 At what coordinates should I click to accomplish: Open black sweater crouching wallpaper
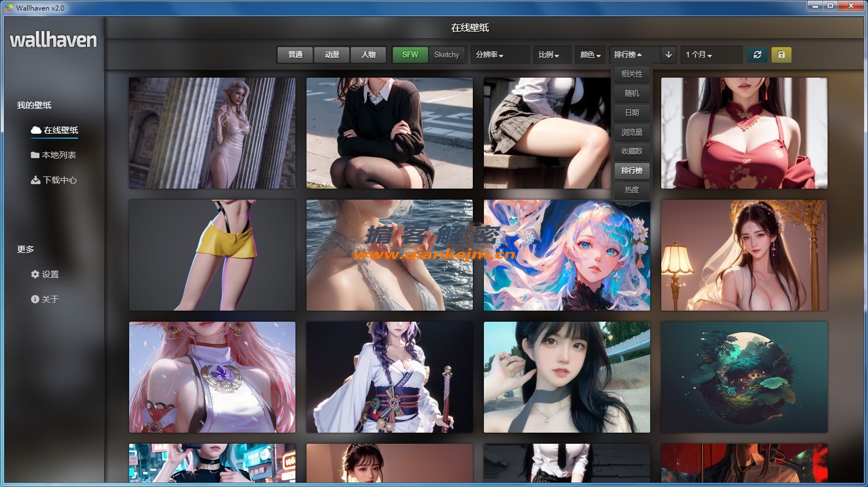[390, 133]
